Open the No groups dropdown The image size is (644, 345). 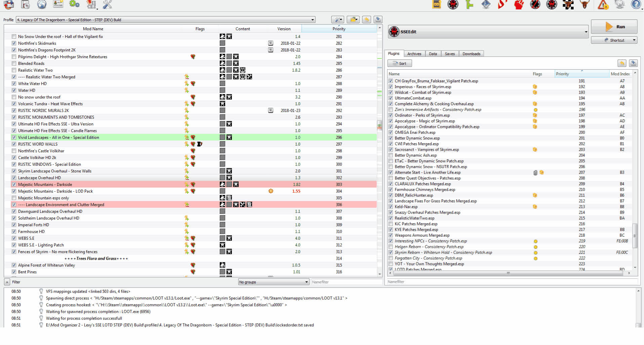coord(274,282)
